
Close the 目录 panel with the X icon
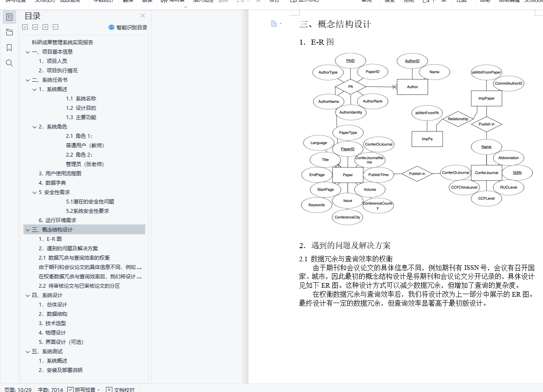click(143, 16)
